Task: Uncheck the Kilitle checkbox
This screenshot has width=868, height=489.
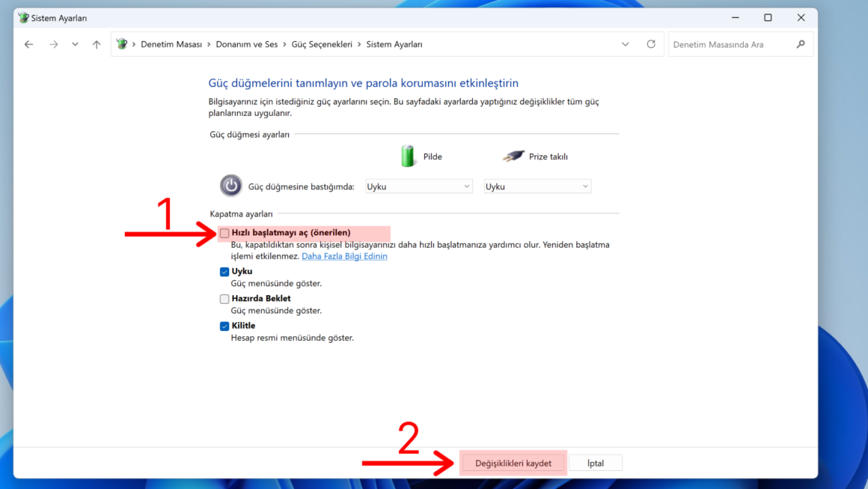Action: (224, 326)
